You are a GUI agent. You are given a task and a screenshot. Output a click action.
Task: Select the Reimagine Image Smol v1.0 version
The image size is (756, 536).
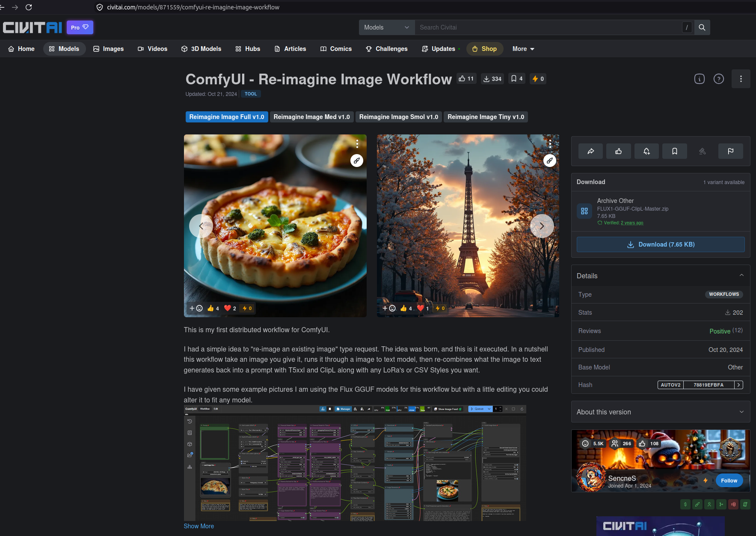click(399, 117)
